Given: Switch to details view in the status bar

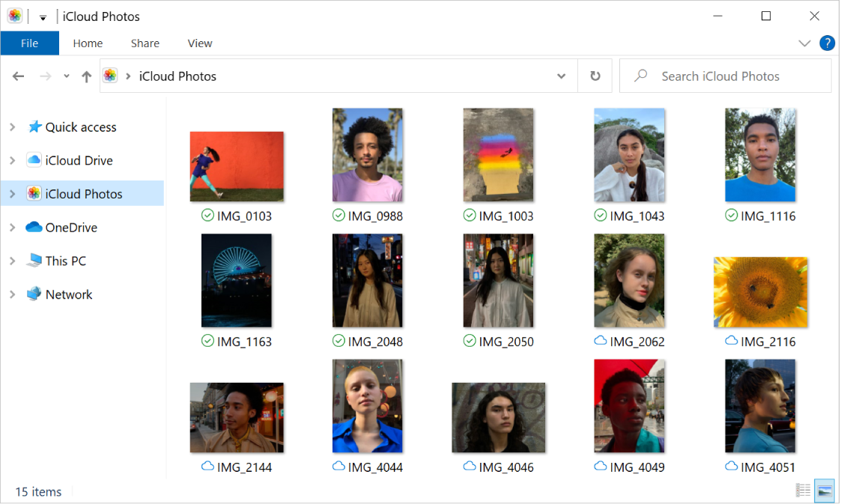Looking at the screenshot, I should 803,491.
